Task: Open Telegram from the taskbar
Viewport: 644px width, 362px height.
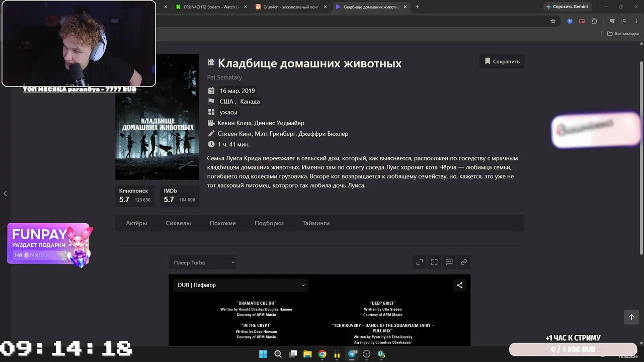Action: 352,354
